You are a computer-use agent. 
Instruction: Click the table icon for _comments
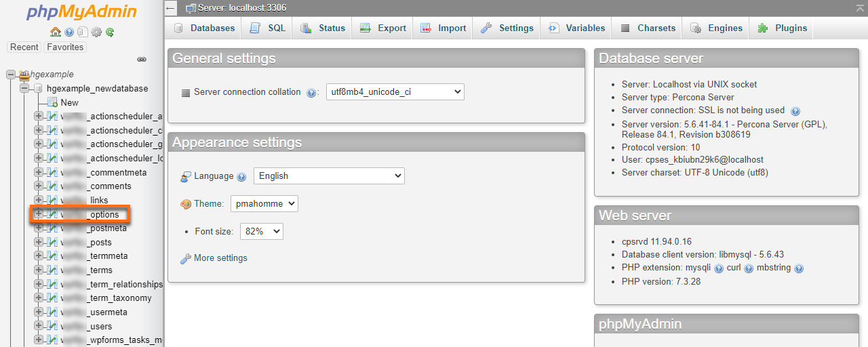coord(52,186)
